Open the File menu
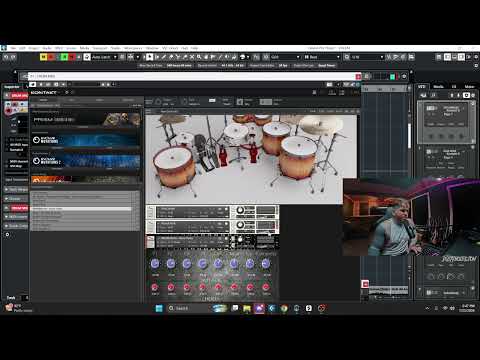The width and height of the screenshot is (480, 360). click(x=13, y=48)
